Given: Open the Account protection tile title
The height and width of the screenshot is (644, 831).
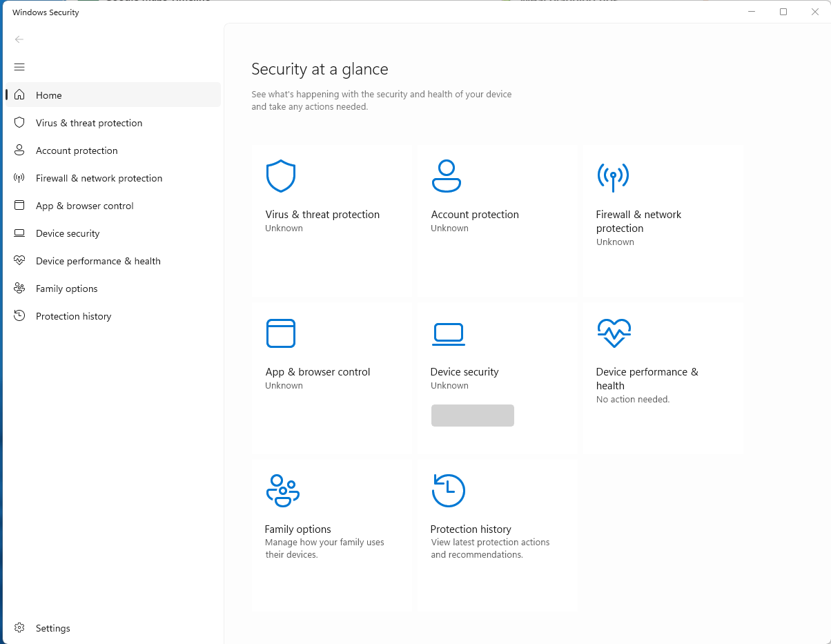Looking at the screenshot, I should (475, 214).
